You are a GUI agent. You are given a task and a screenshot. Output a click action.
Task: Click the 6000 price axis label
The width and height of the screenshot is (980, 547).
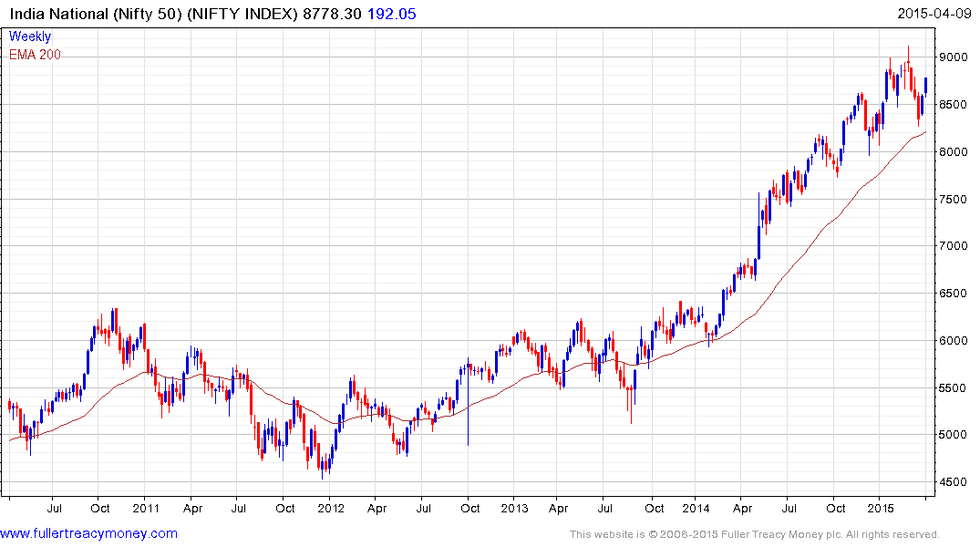954,341
